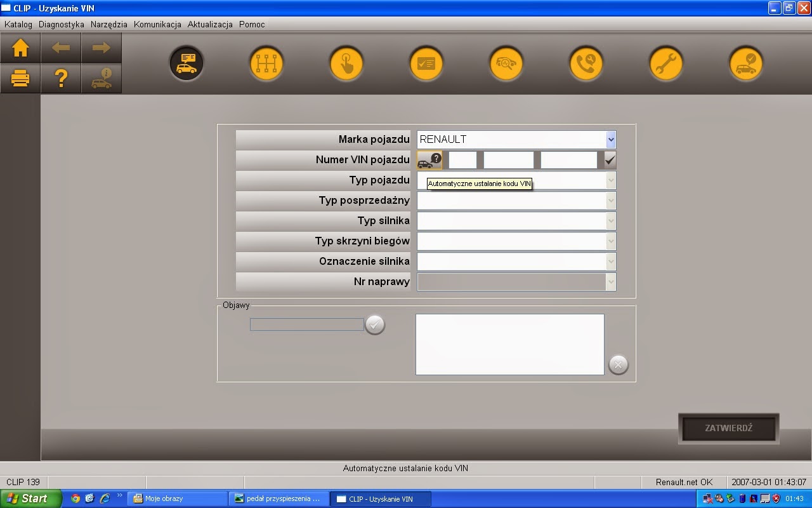The height and width of the screenshot is (508, 812).
Task: Expand the Typ silnika dropdown
Action: click(611, 221)
